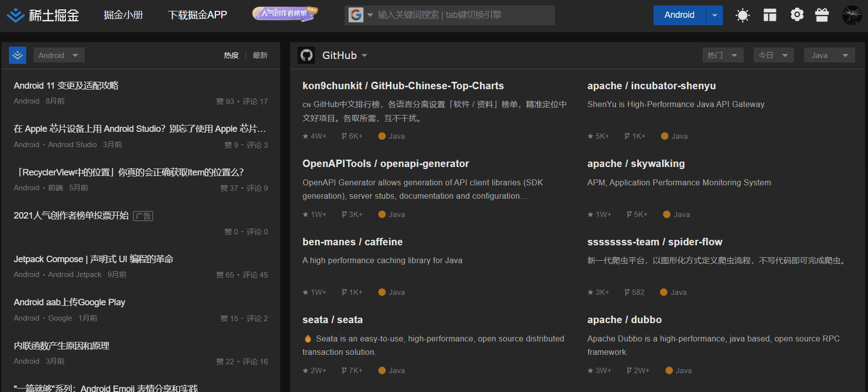Viewport: 868px width, 392px height.
Task: Open ssssssss-team / spider-flow repository
Action: click(655, 242)
